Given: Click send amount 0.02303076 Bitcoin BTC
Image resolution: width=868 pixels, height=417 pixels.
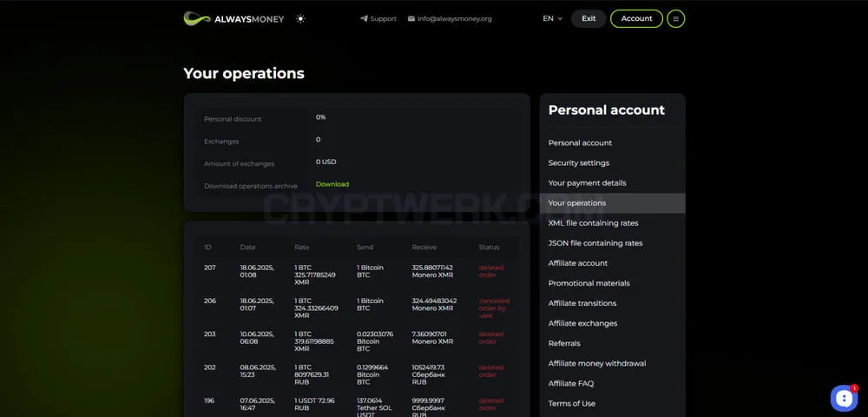Looking at the screenshot, I should coord(375,341).
